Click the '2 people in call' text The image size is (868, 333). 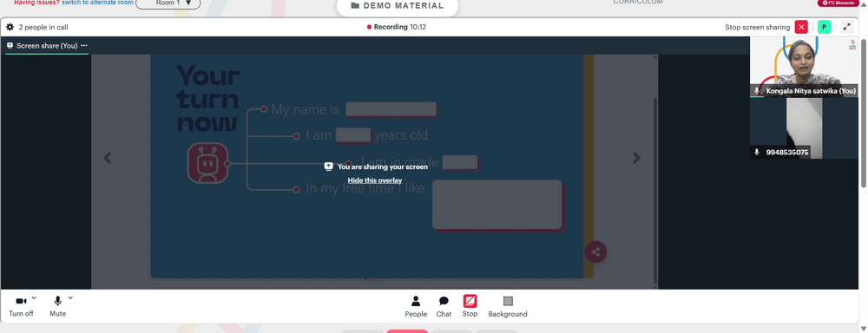tap(43, 27)
